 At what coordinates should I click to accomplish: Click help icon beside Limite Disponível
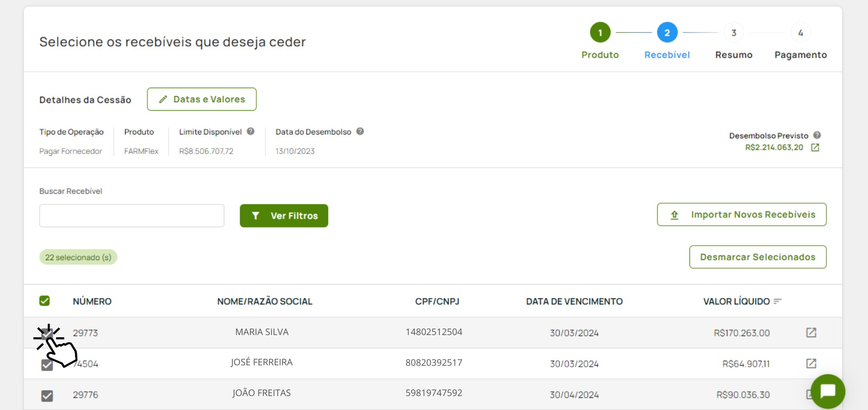coord(250,131)
